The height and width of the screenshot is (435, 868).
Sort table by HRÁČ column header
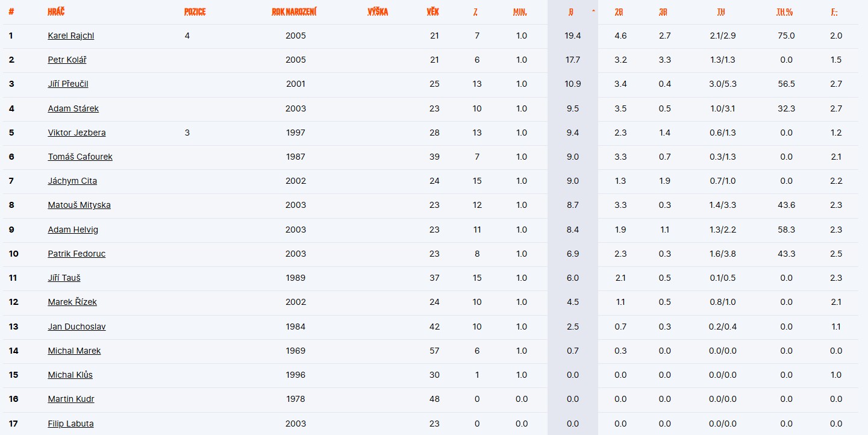56,12
